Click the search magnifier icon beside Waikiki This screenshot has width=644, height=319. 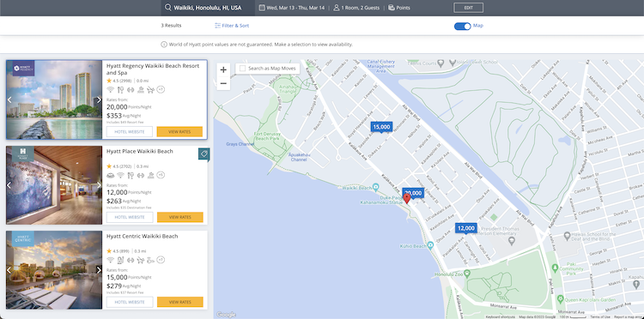tap(167, 8)
